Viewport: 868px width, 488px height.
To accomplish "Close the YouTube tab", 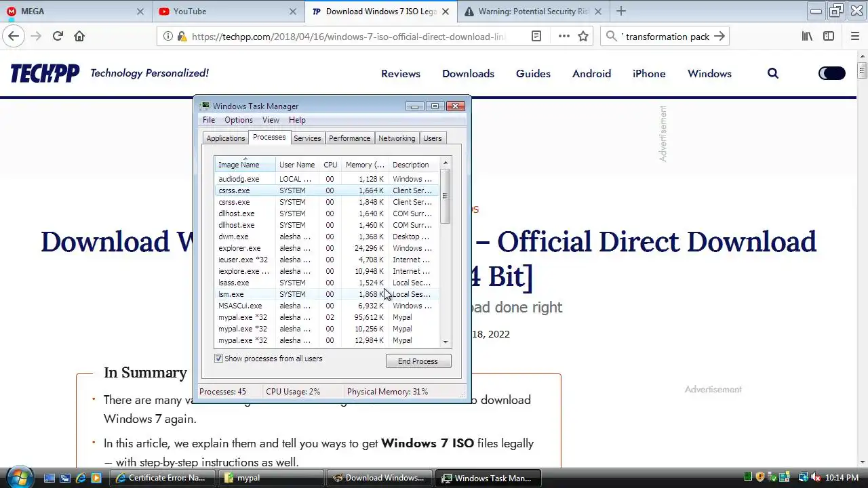I will click(293, 12).
